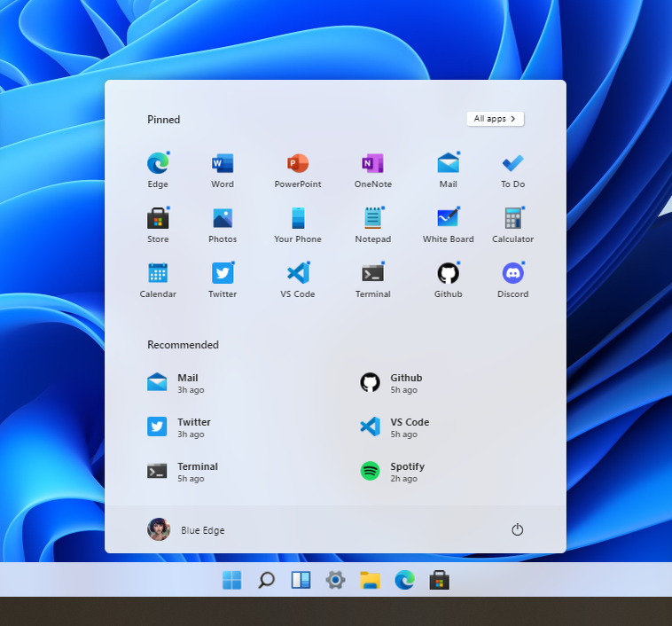
Task: Open the Blue Edge user profile
Action: tap(185, 529)
